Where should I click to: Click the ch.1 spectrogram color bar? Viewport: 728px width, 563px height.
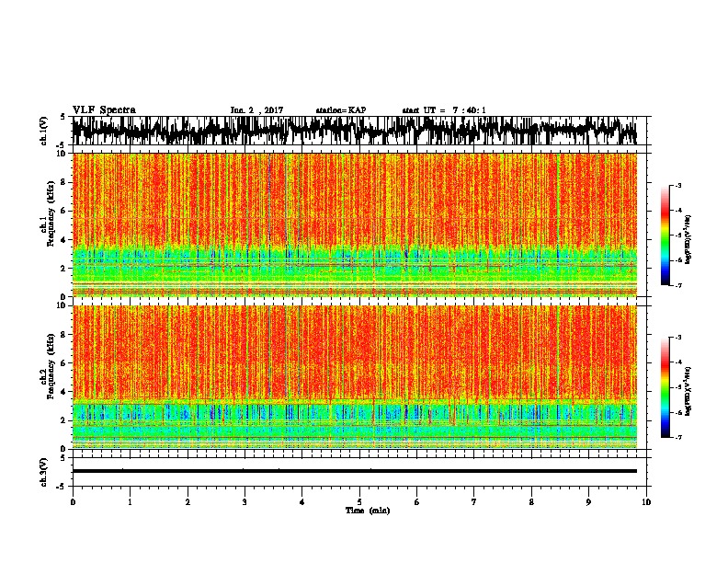point(665,236)
